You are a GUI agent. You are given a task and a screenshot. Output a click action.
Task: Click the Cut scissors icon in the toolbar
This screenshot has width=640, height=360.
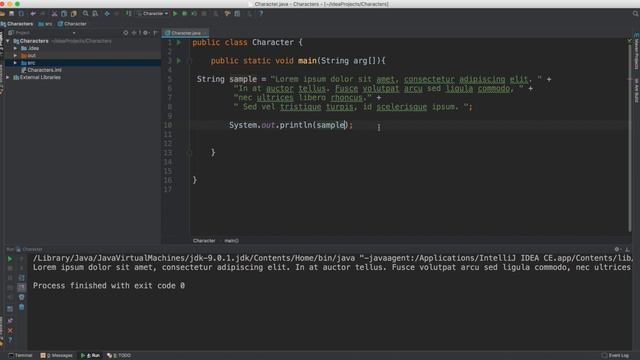[x=54, y=13]
